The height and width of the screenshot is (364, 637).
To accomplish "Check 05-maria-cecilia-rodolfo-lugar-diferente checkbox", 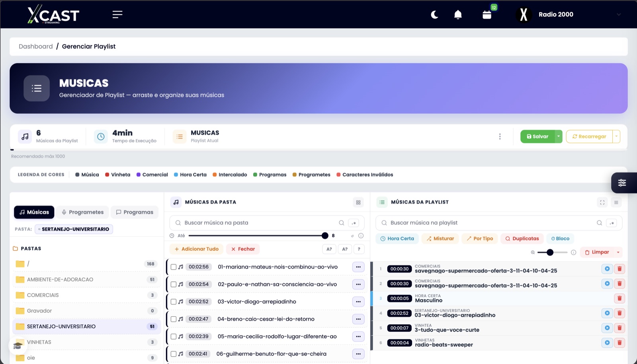I will [x=174, y=337].
